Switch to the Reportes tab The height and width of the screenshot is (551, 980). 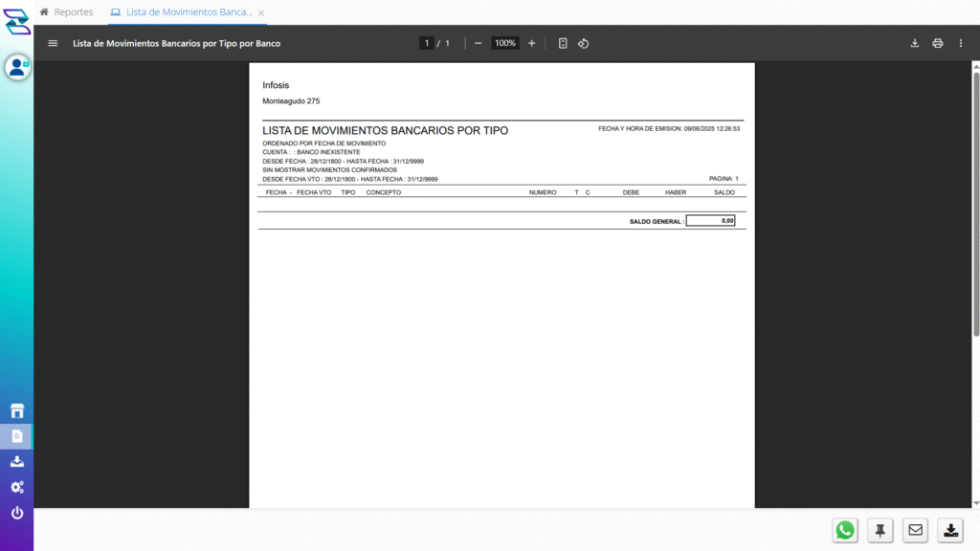pos(66,12)
